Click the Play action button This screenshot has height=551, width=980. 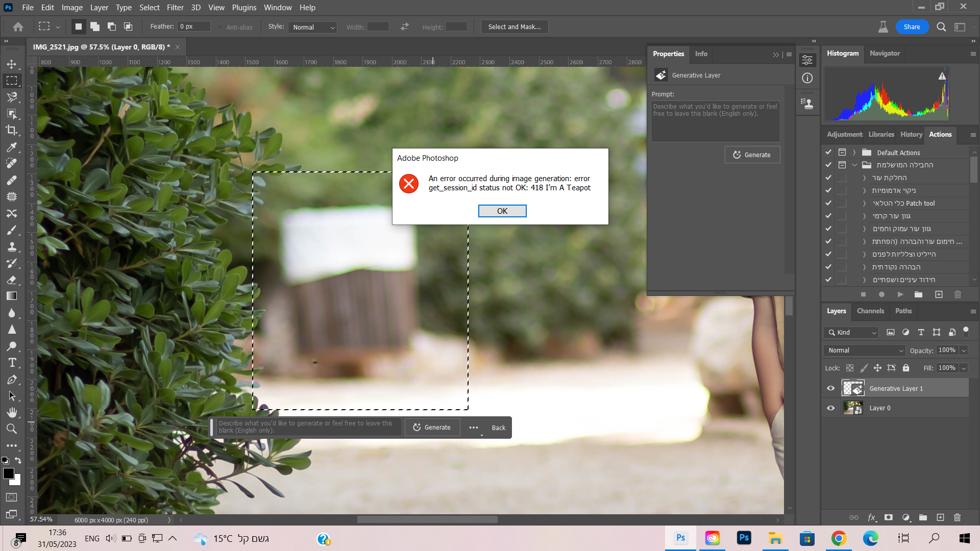click(x=900, y=294)
